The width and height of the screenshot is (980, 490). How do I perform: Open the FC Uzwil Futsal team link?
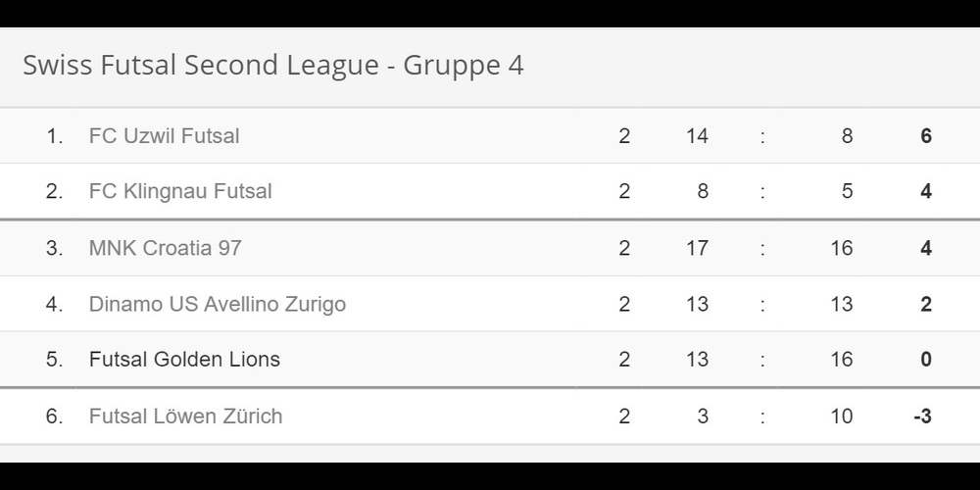click(x=164, y=135)
